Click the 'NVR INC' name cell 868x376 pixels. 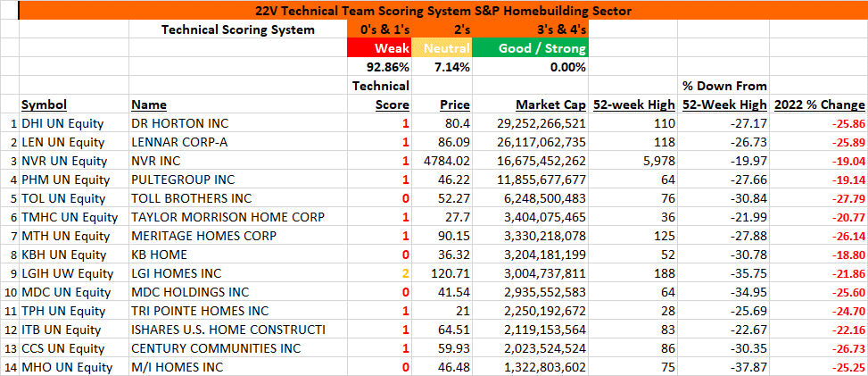[x=238, y=162]
